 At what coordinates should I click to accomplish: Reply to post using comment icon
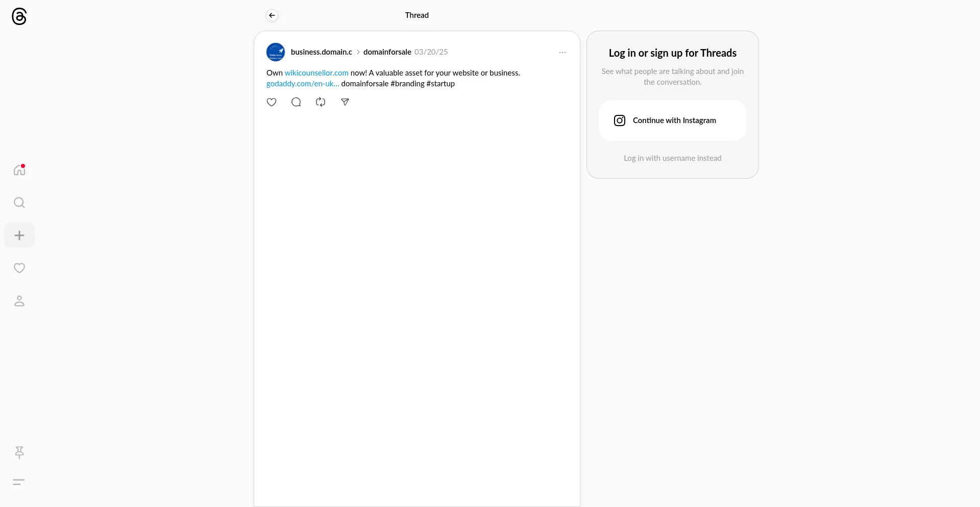point(296,102)
